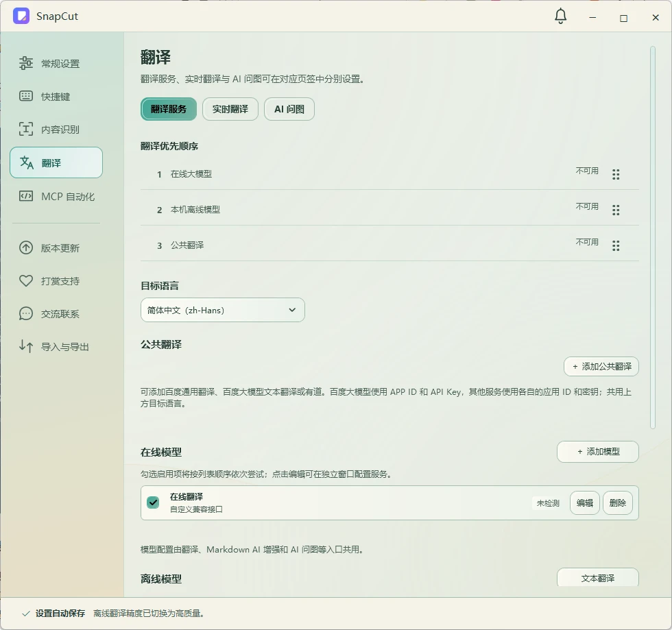This screenshot has width=672, height=630.
Task: Switch to the AI 问图 tab
Action: (289, 109)
